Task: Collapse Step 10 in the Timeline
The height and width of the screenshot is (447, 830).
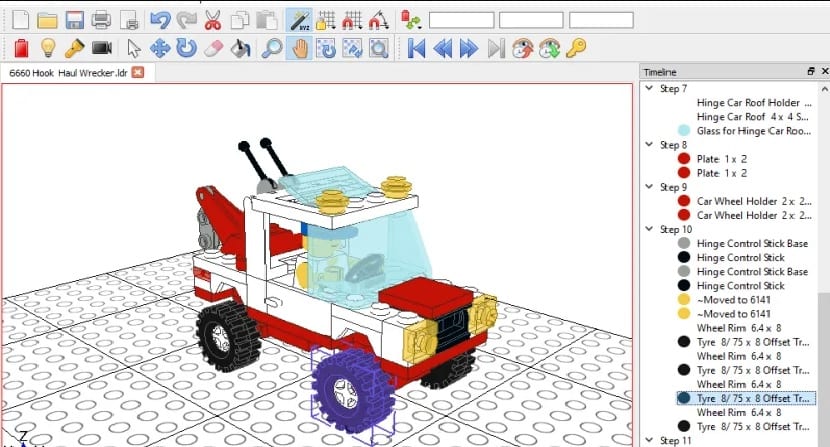Action: click(x=649, y=229)
